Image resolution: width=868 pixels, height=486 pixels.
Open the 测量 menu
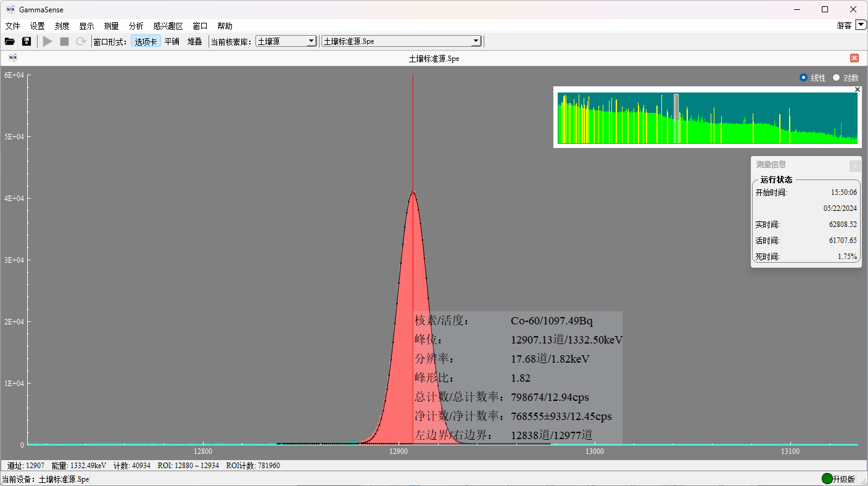tap(112, 26)
